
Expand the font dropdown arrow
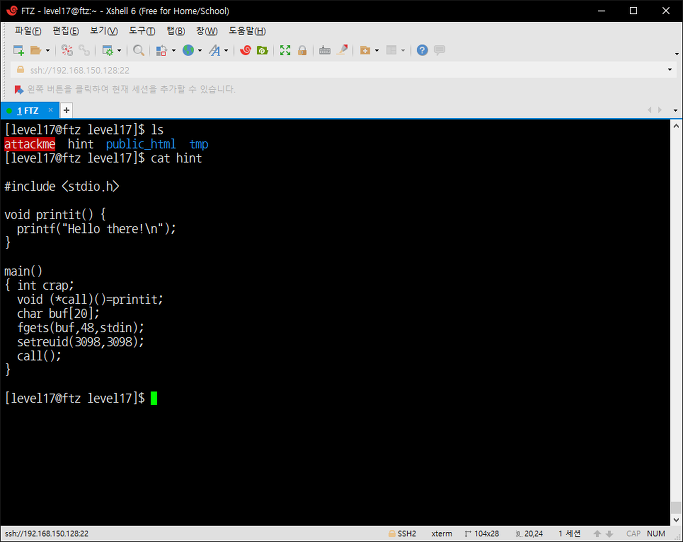[226, 51]
